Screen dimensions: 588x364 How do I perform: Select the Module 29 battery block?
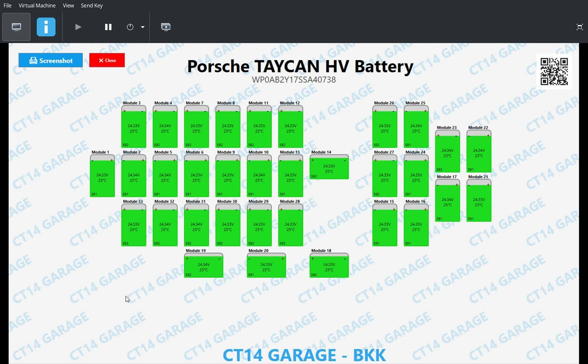pos(259,225)
